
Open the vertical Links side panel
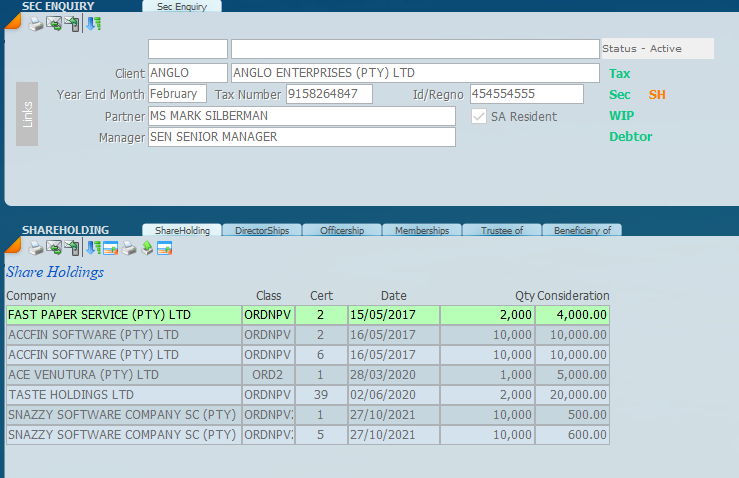[27, 114]
